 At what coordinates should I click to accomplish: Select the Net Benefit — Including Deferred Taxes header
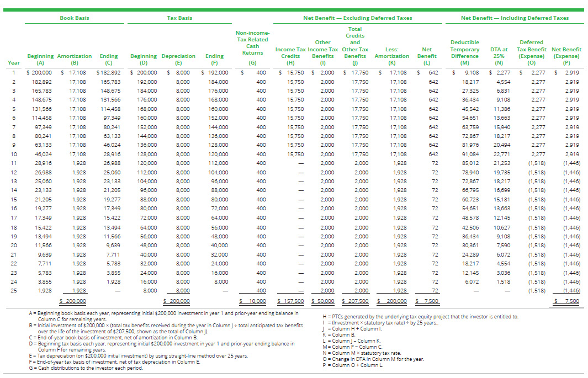pyautogui.click(x=515, y=18)
